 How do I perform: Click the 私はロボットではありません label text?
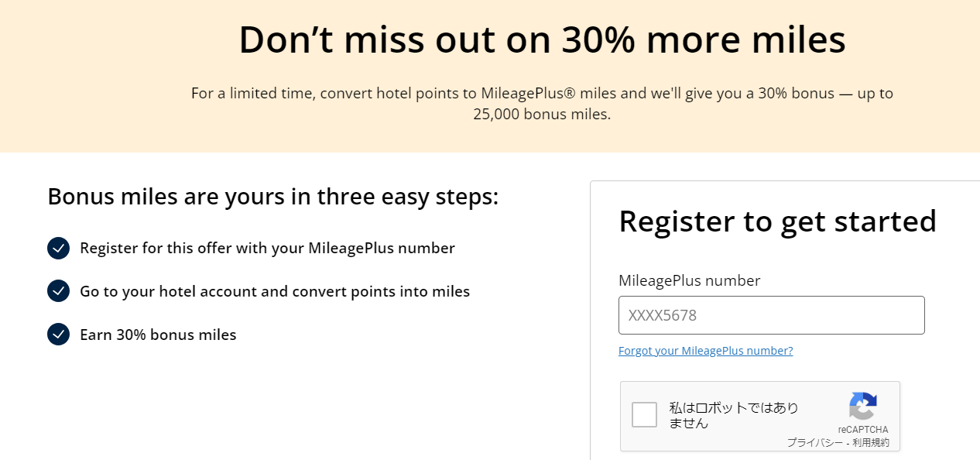click(x=734, y=415)
